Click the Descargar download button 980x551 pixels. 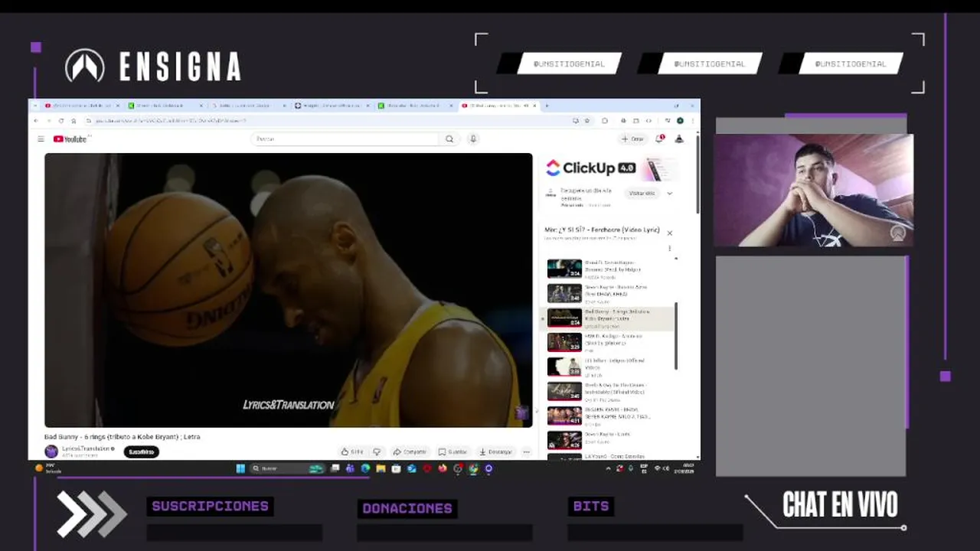[x=495, y=452]
